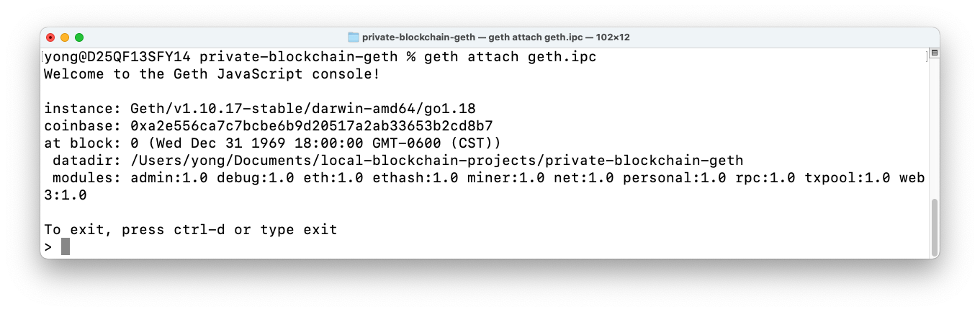Click the coinbase address hash
The width and height of the screenshot is (980, 312).
(x=311, y=125)
